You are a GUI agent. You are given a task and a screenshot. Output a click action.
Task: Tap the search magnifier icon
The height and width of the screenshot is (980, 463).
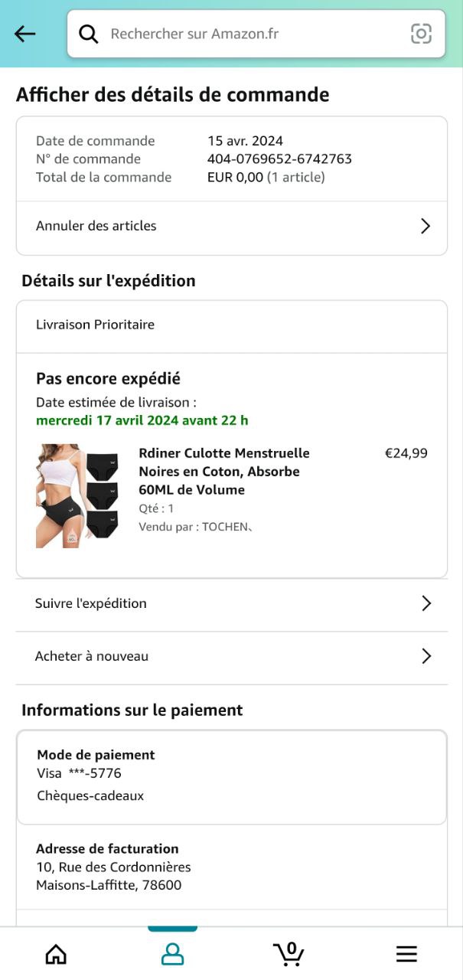click(x=89, y=34)
